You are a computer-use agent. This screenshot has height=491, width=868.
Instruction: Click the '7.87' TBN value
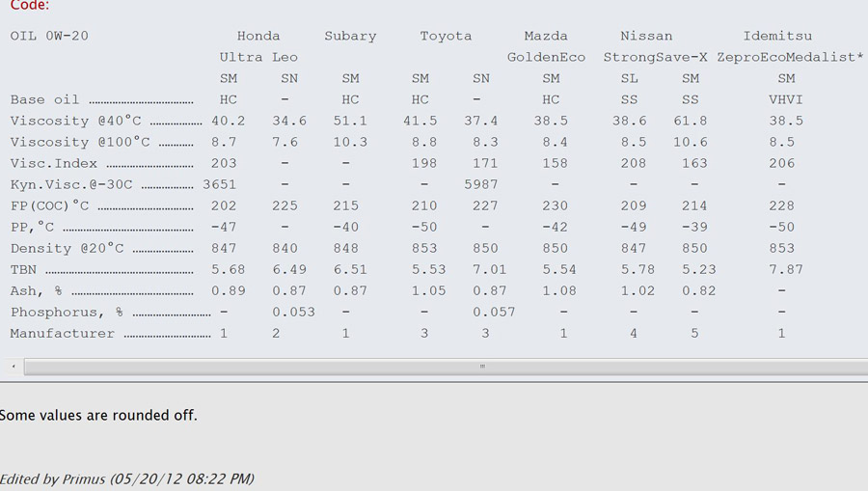point(785,269)
